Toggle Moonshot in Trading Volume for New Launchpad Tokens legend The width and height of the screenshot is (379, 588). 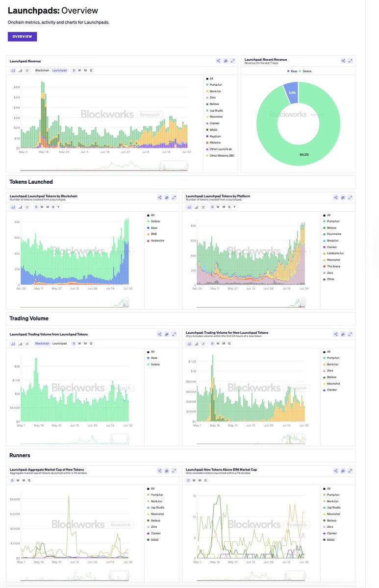tap(331, 384)
